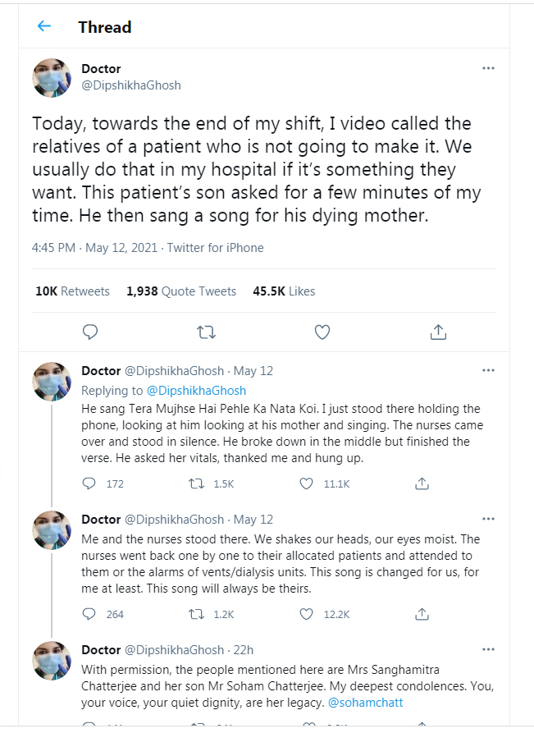Reply to tweet with 172 replies

click(x=91, y=484)
